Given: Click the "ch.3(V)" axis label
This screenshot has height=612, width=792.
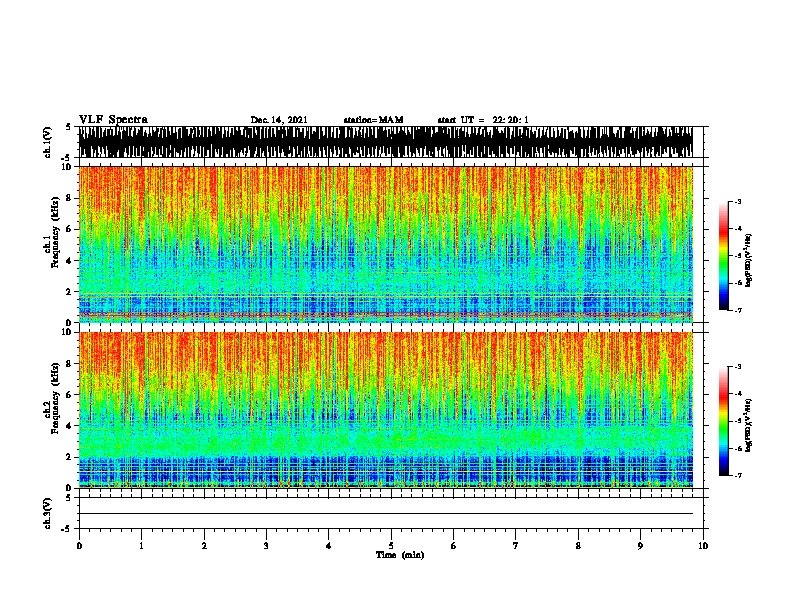Looking at the screenshot, I should click(x=47, y=513).
